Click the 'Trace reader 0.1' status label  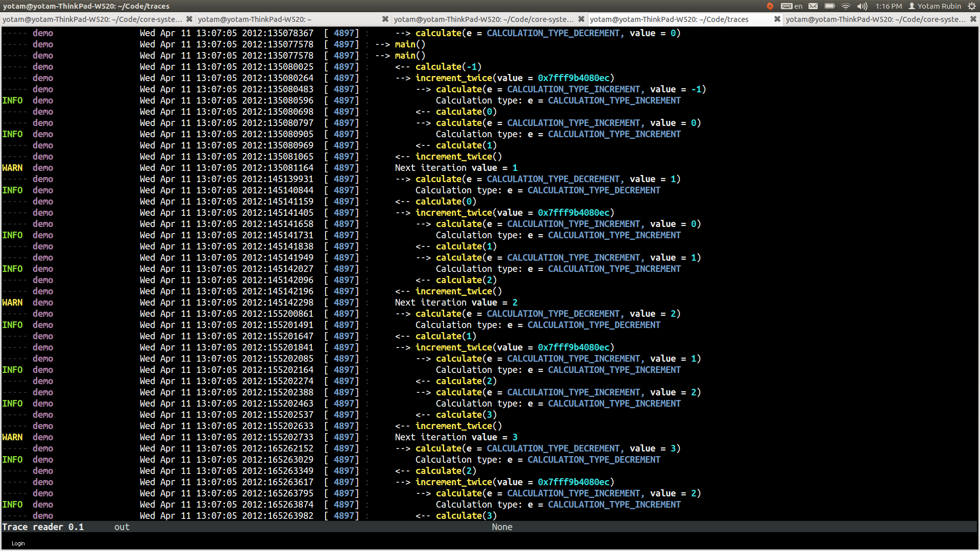click(43, 527)
